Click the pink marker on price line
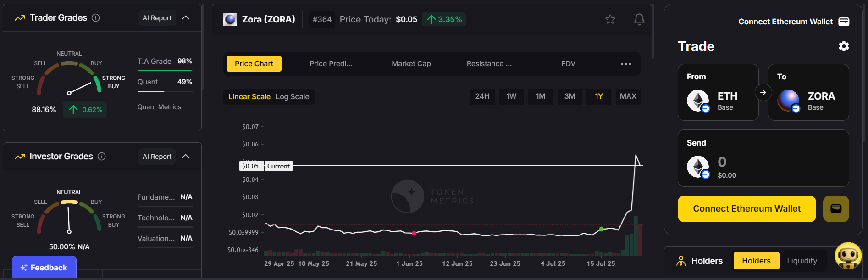This screenshot has height=280, width=868. tap(414, 233)
